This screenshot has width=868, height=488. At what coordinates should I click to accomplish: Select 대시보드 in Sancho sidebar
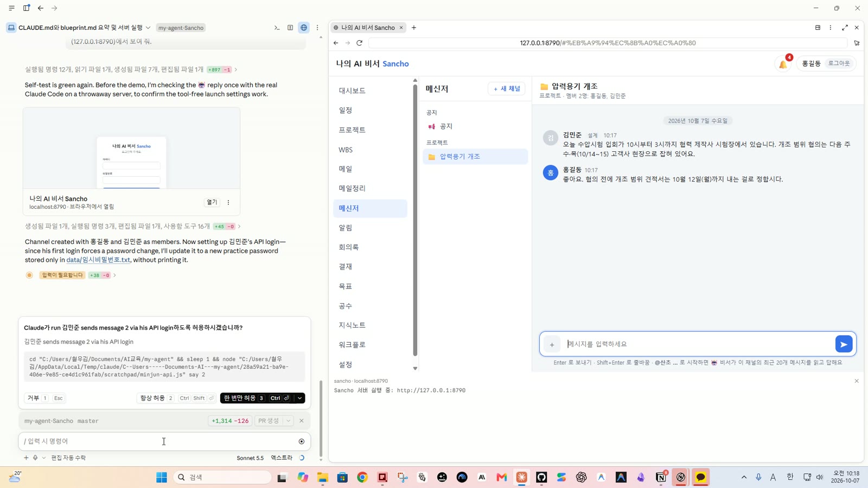pyautogui.click(x=370, y=91)
